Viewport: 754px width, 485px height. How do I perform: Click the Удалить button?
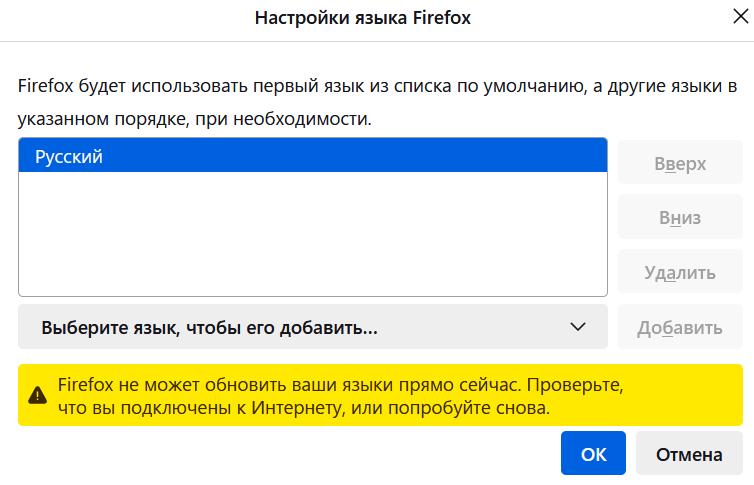(680, 272)
